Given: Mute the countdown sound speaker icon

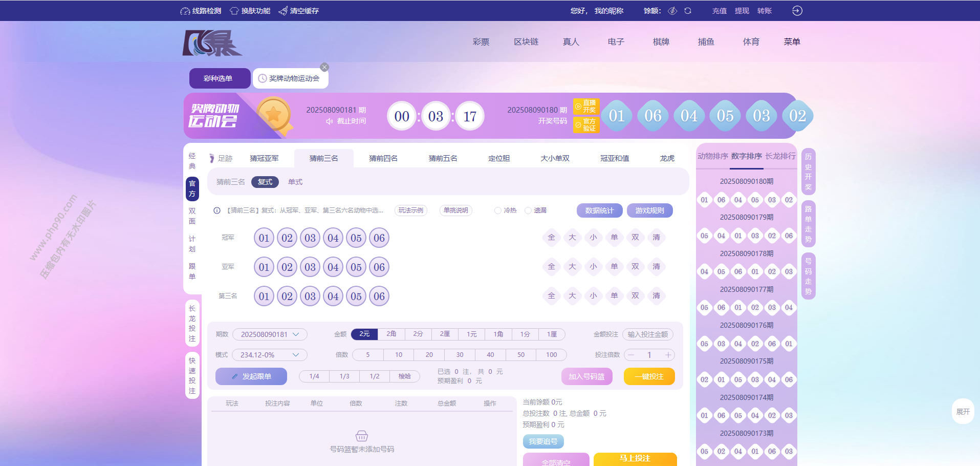Looking at the screenshot, I should [330, 121].
